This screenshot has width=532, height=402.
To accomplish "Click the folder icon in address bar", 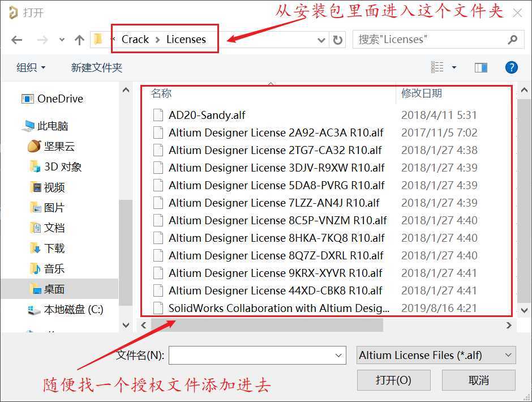I will click(x=98, y=39).
